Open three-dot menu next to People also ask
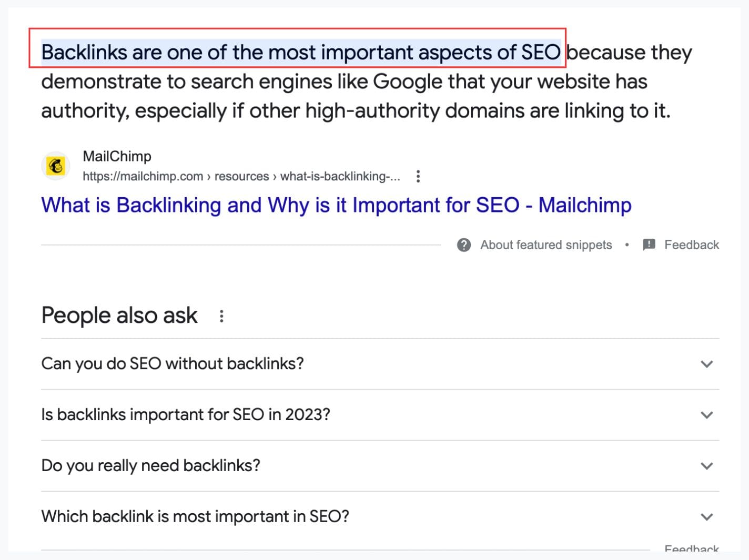This screenshot has height=560, width=749. [221, 316]
